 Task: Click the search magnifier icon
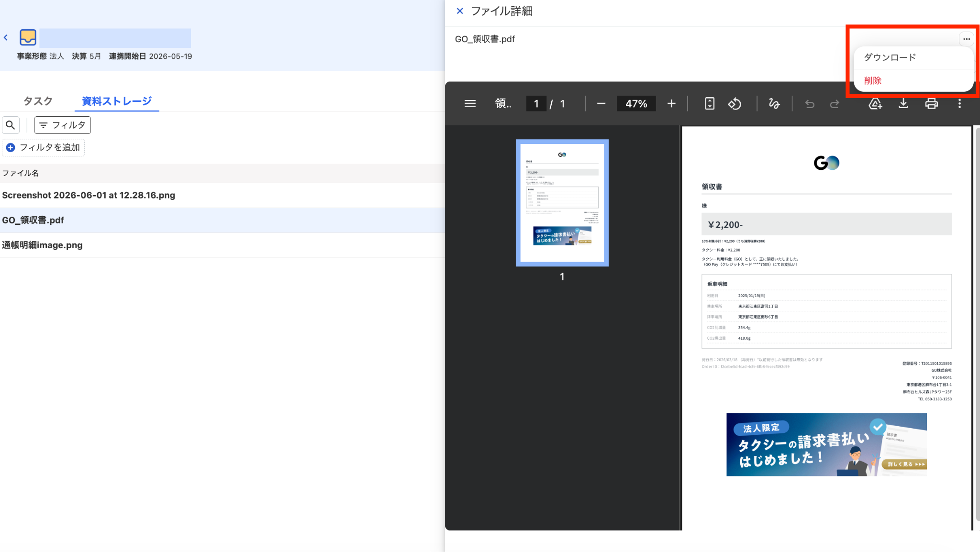point(11,125)
